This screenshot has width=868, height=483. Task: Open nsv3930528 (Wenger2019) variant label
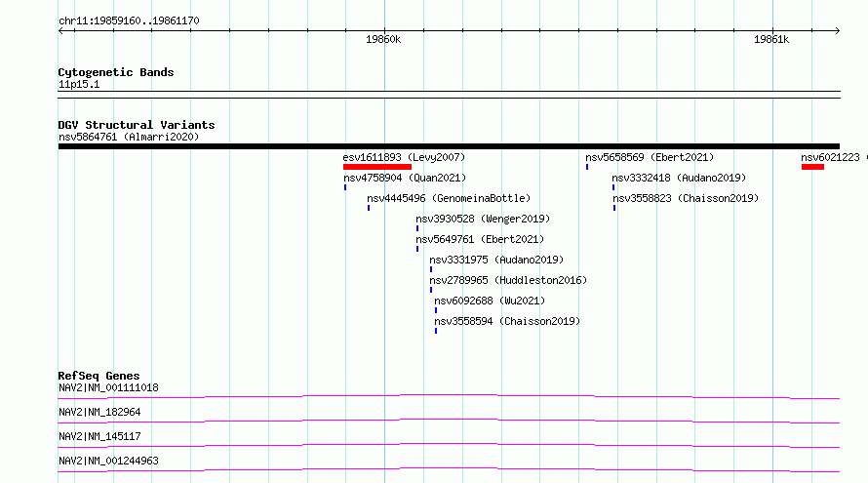483,219
